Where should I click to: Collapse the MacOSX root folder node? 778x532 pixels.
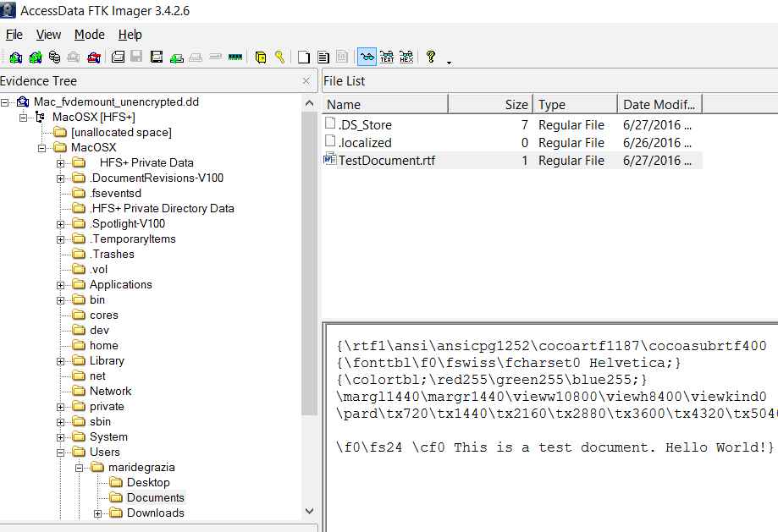coord(41,148)
